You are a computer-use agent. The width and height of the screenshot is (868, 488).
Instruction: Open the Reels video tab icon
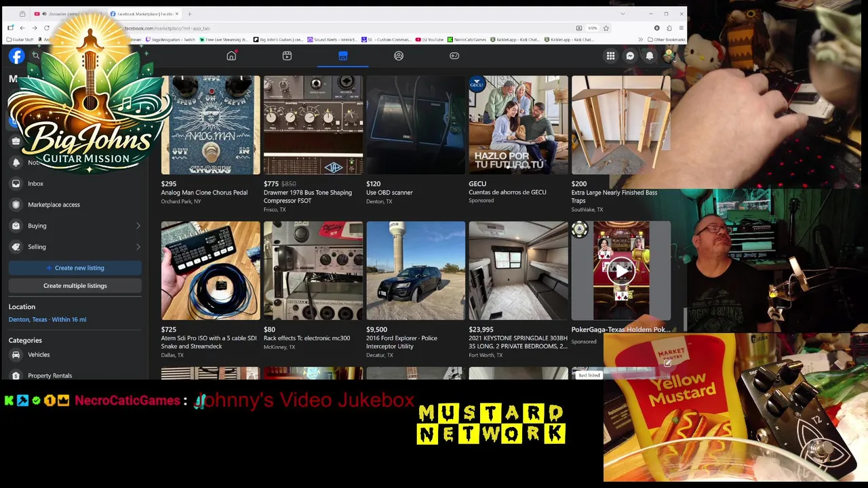287,56
